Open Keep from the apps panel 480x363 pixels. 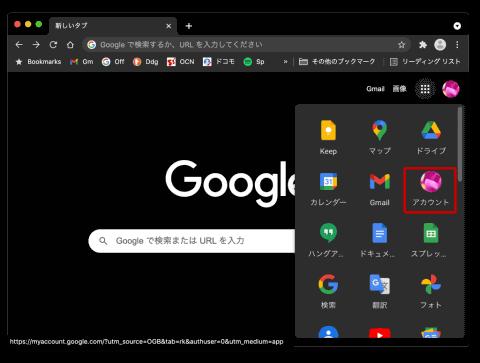point(328,137)
